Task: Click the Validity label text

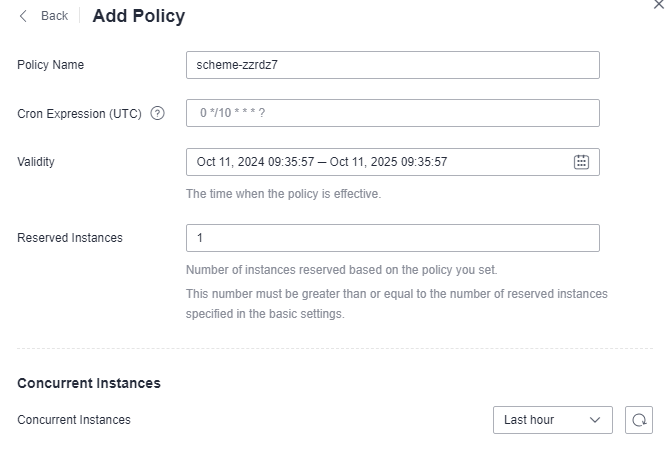Action: point(36,162)
